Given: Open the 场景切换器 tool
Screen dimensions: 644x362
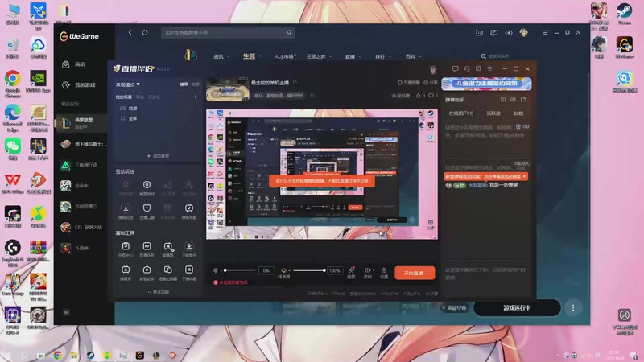Looking at the screenshot, I should click(168, 273).
